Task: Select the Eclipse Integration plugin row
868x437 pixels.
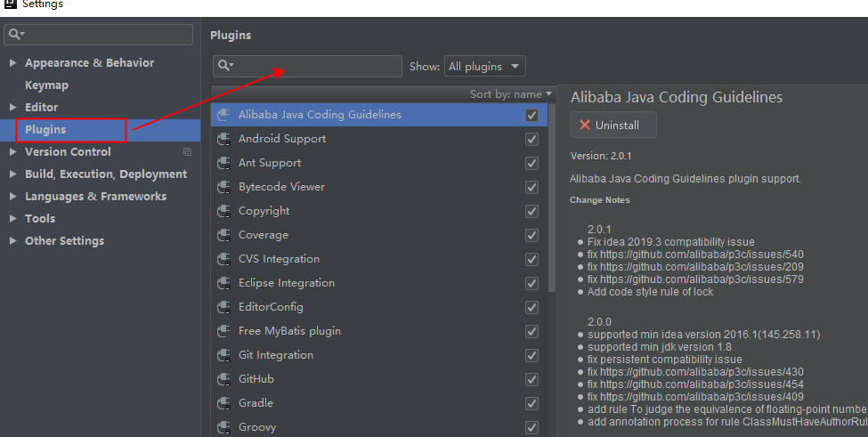Action: click(378, 283)
